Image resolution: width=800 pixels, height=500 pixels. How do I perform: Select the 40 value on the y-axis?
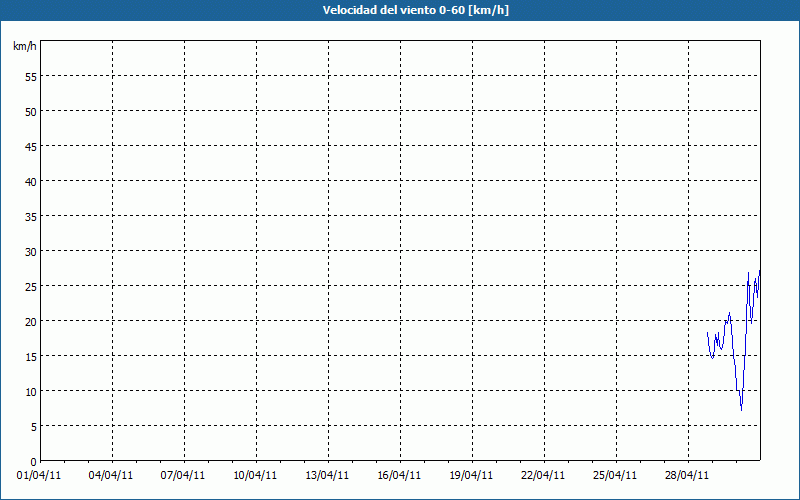coord(31,182)
